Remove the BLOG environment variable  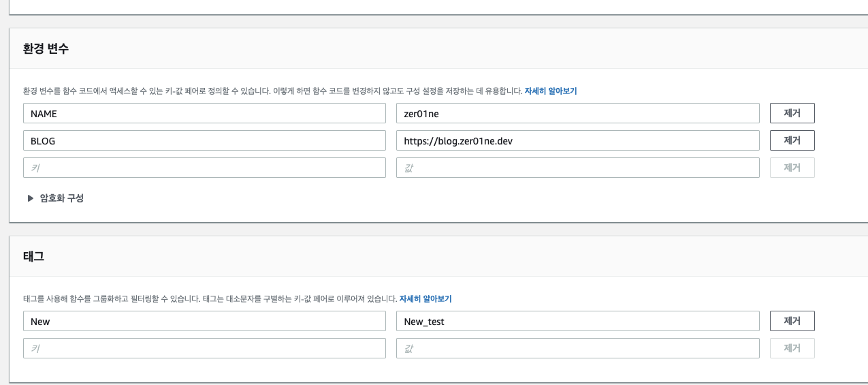click(792, 140)
